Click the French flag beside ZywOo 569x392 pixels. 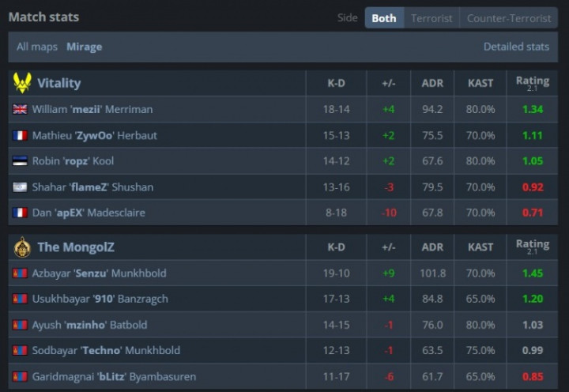[20, 136]
